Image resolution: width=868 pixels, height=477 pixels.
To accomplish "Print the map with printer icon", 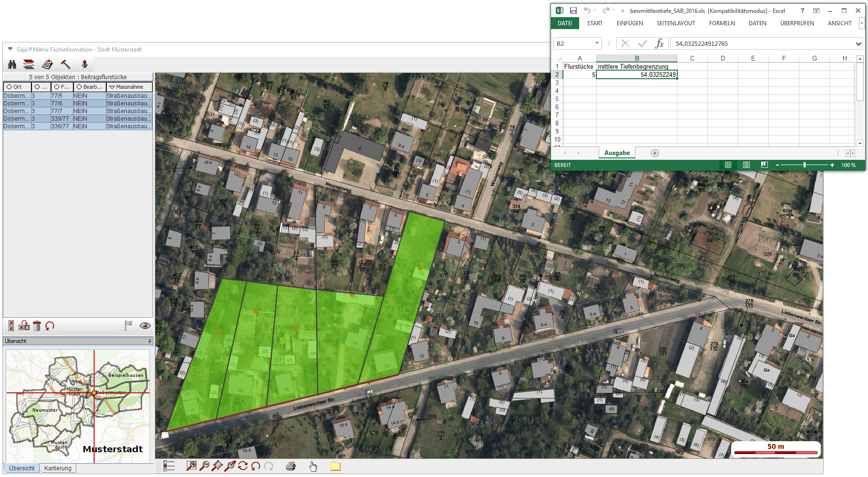I will pos(291,466).
